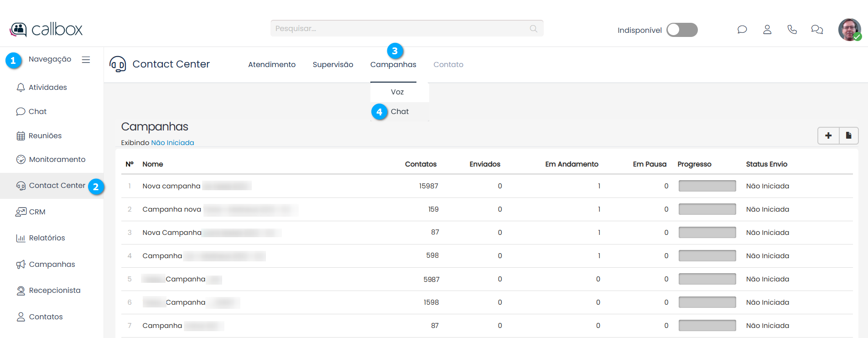Screen dimensions: 868x338
Task: Click the document file icon button
Action: [x=849, y=135]
